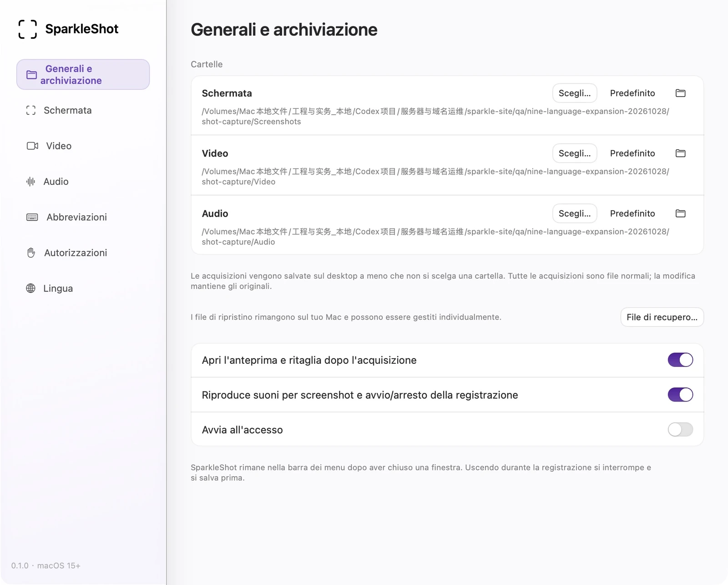Screen dimensions: 728x585
Task: Open the Generali e archiviazione section
Action: click(x=83, y=74)
